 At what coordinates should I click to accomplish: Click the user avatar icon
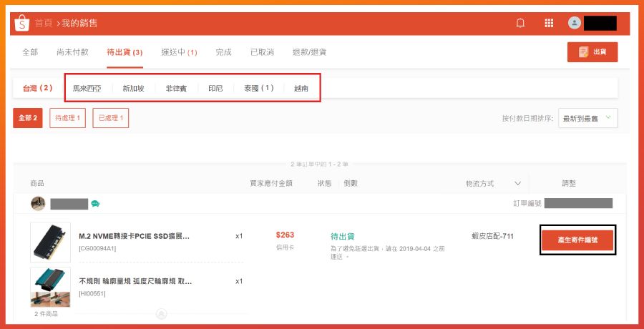point(574,23)
